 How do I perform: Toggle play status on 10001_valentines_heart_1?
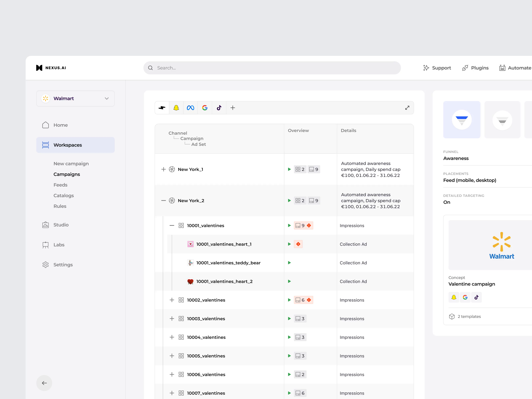(x=289, y=244)
